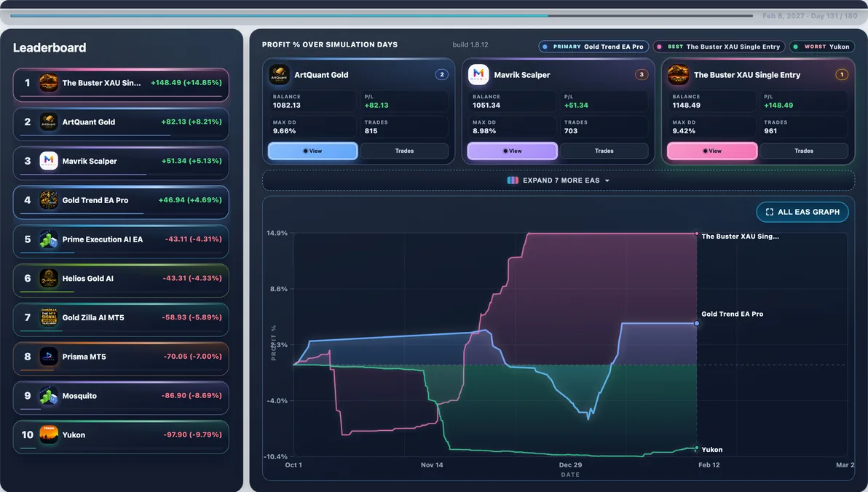Click Helios Gold AI leaderboard icon
The height and width of the screenshot is (492, 868).
click(x=49, y=278)
